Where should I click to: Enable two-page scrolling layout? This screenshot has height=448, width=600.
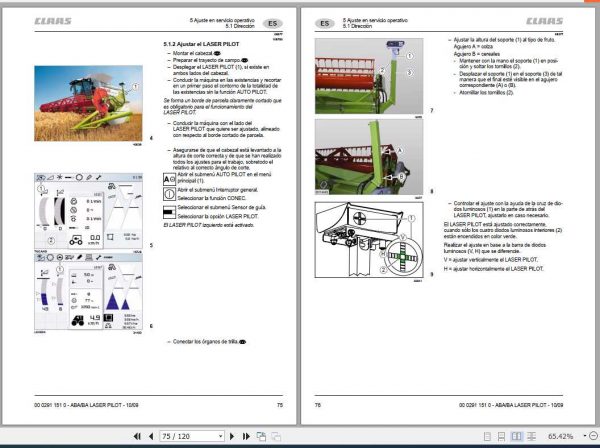click(531, 436)
